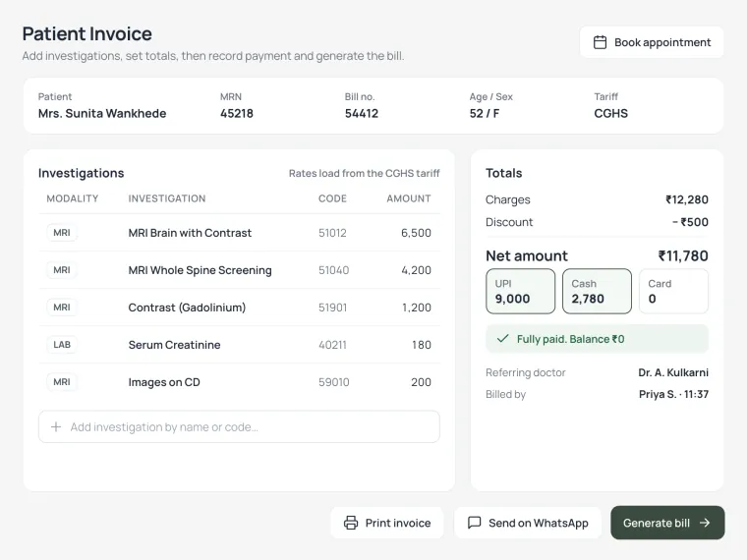Click code 51012

click(x=332, y=233)
